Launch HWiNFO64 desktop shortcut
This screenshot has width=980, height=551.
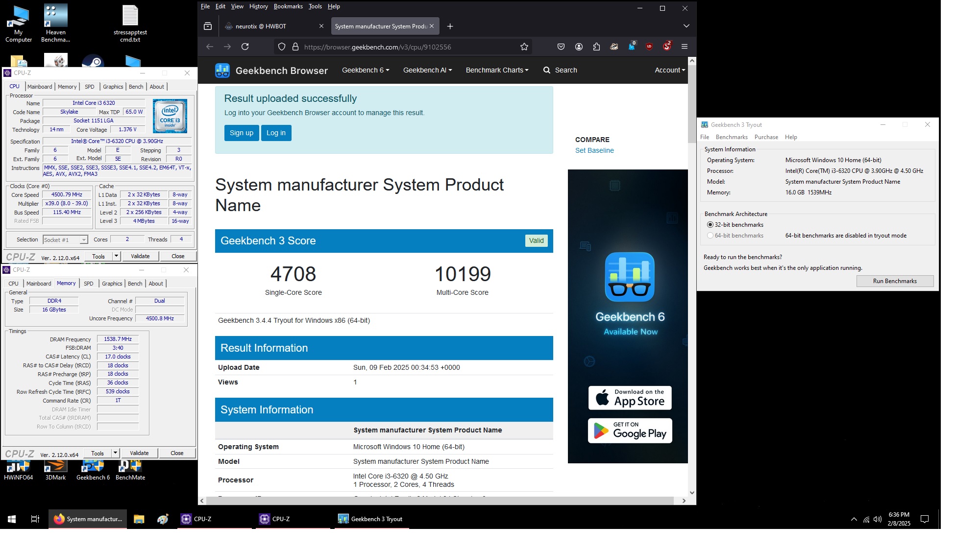pyautogui.click(x=19, y=470)
